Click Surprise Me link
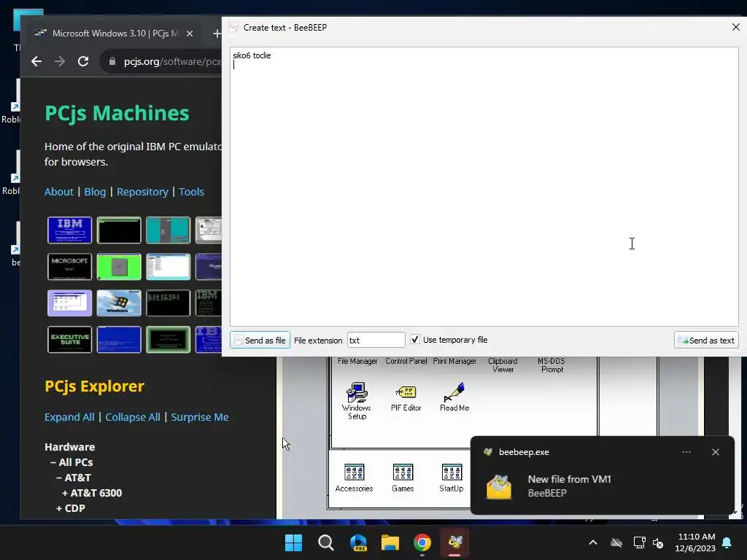The width and height of the screenshot is (747, 560). (x=200, y=416)
